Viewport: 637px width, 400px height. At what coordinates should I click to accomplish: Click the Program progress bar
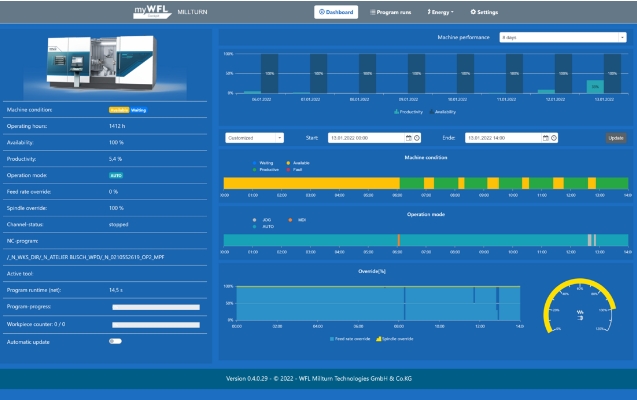click(156, 307)
